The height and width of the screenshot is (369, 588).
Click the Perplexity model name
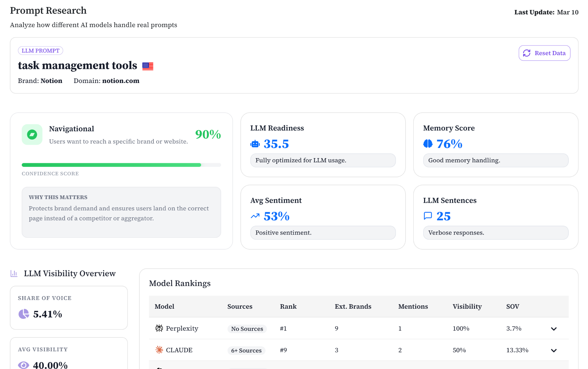pyautogui.click(x=182, y=329)
